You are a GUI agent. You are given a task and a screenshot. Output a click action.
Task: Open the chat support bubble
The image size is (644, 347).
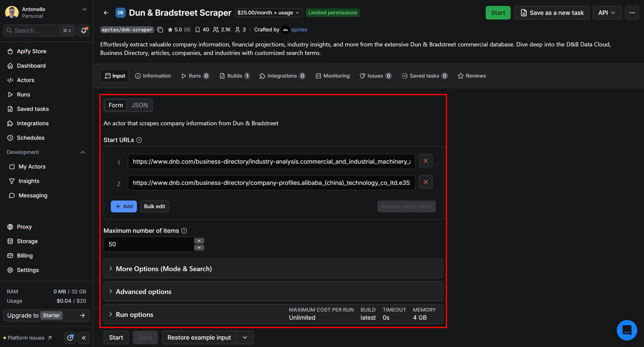click(627, 330)
